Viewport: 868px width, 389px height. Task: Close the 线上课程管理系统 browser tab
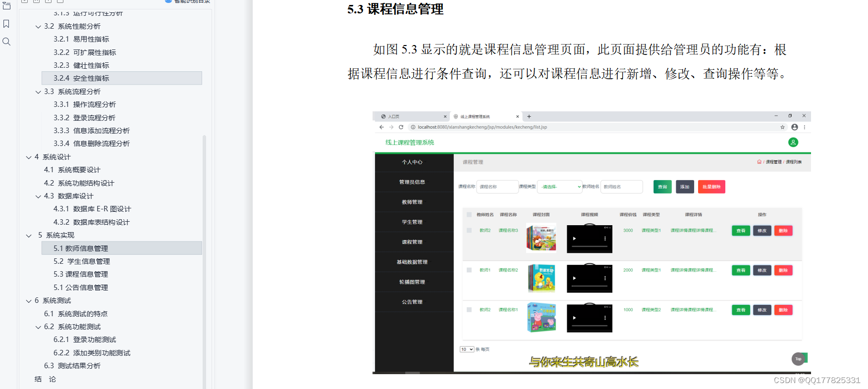pyautogui.click(x=518, y=117)
